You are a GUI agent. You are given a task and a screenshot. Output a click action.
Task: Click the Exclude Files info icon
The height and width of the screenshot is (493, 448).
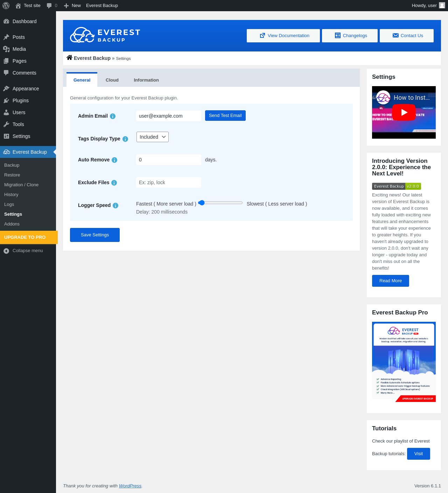tap(114, 183)
